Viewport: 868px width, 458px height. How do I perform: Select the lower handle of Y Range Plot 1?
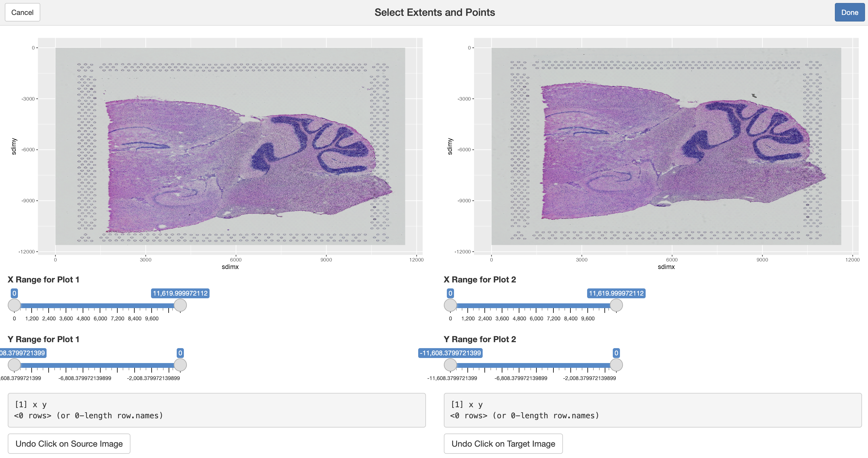tap(14, 365)
